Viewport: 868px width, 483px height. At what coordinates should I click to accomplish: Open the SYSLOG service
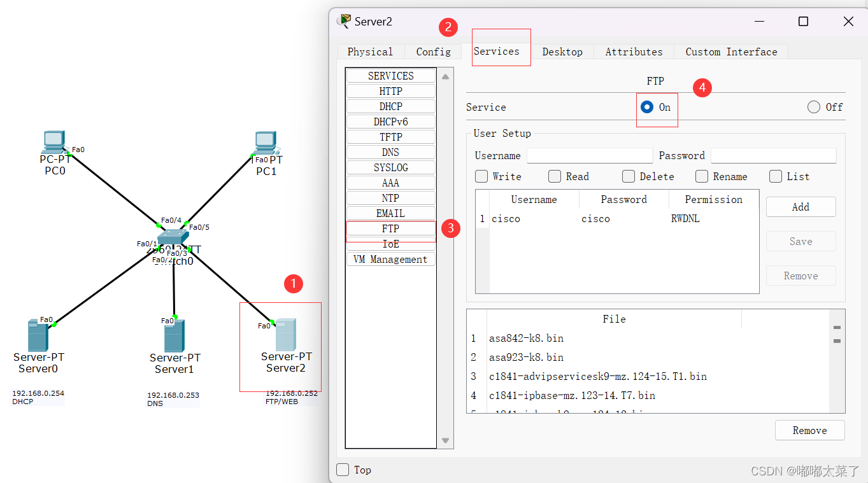point(391,167)
